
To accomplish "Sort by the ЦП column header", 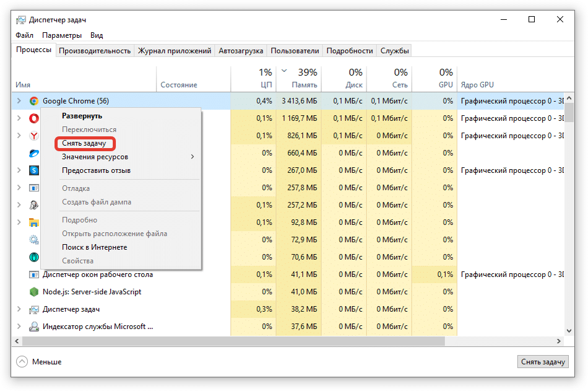I will (x=254, y=79).
